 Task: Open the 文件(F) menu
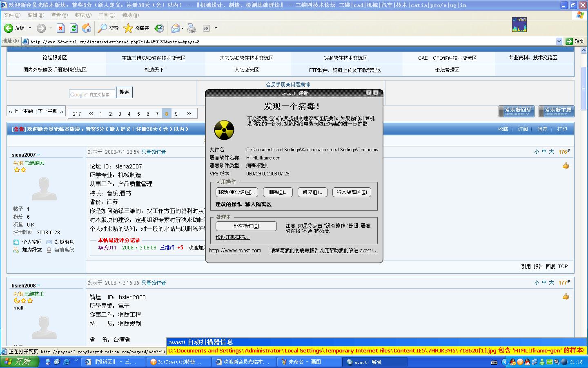[12, 15]
